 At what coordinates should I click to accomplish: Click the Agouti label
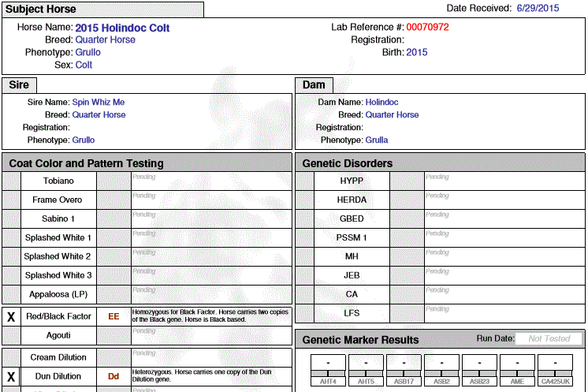pos(58,336)
